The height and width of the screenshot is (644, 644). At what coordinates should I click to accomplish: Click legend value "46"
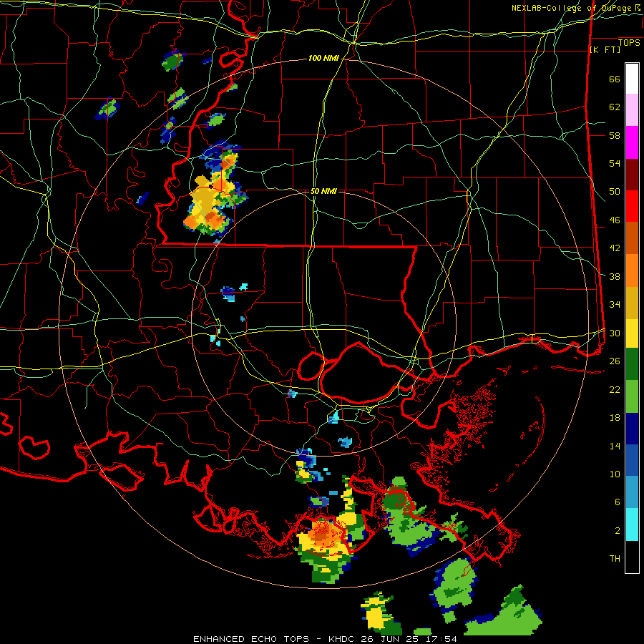[x=615, y=220]
